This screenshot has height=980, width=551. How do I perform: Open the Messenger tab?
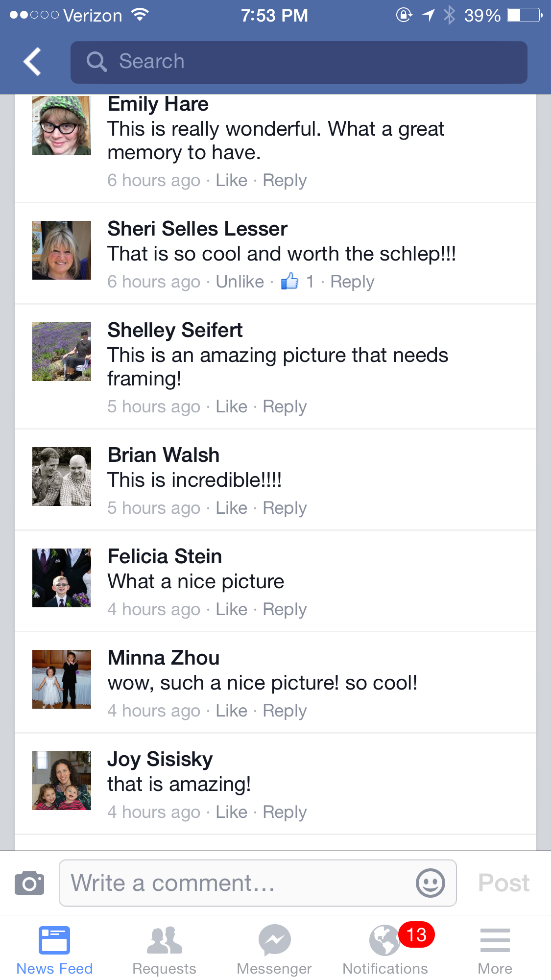point(274,949)
